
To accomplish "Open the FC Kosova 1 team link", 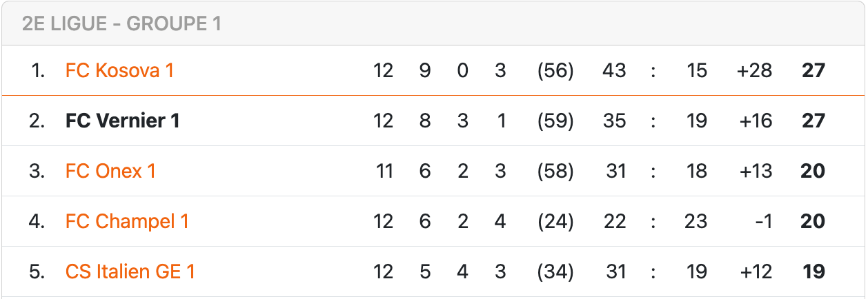I will (119, 70).
